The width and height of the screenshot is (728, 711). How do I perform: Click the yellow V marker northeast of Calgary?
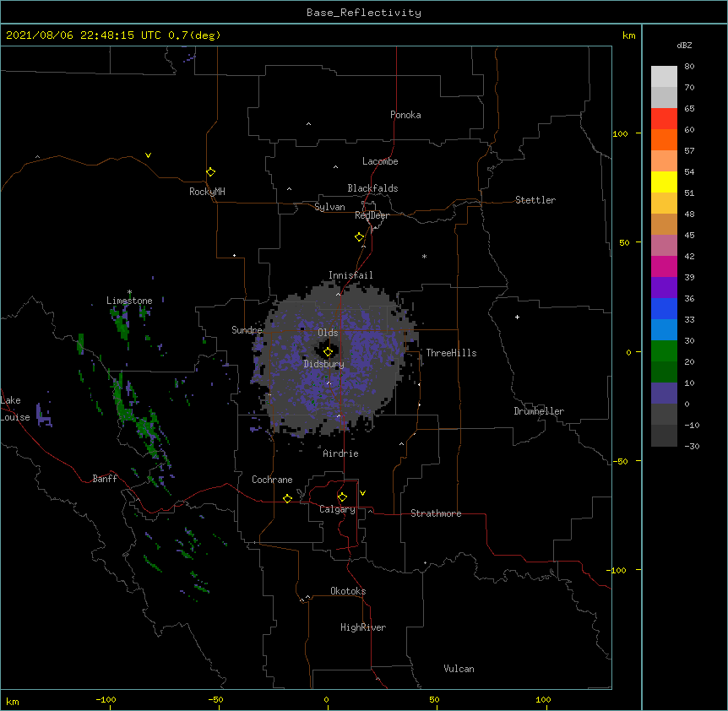tap(362, 493)
